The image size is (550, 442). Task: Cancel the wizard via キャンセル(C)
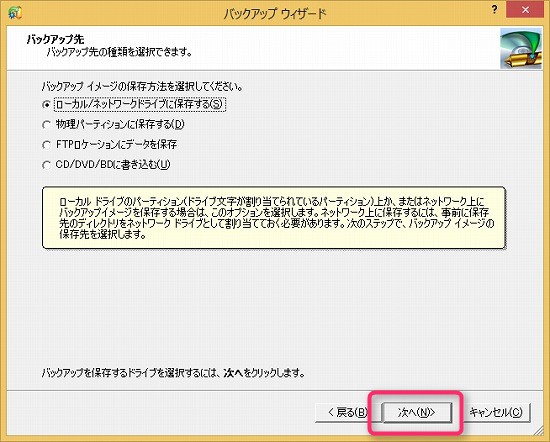click(x=496, y=412)
